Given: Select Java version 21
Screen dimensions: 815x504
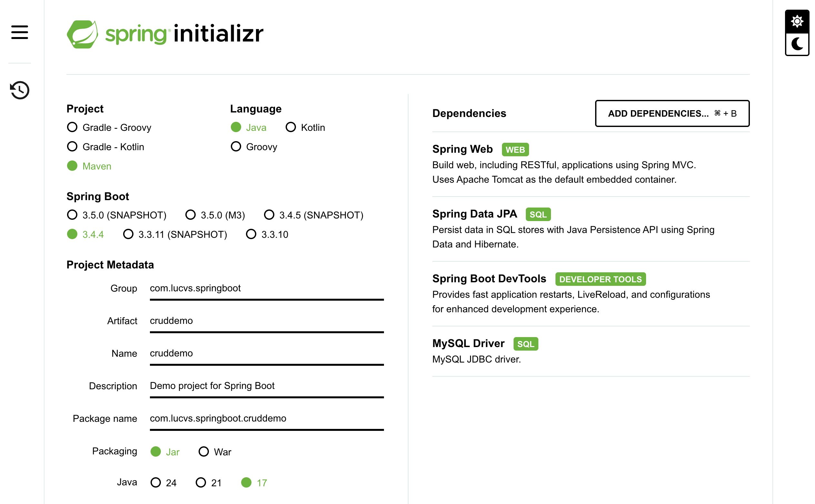Looking at the screenshot, I should coord(201,482).
